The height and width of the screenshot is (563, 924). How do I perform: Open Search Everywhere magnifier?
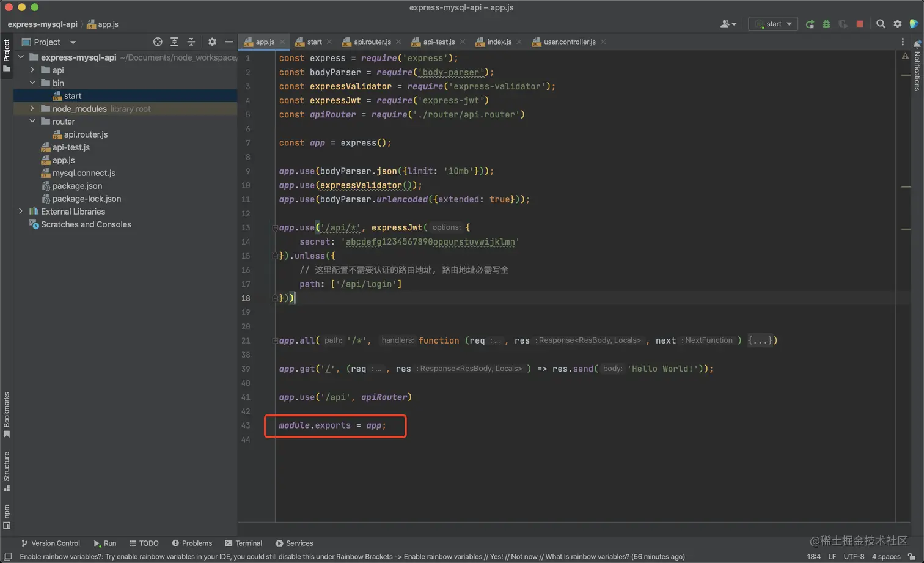pyautogui.click(x=881, y=24)
